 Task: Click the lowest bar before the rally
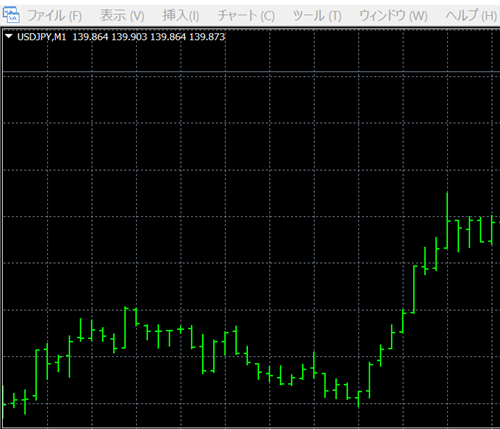pos(358,399)
